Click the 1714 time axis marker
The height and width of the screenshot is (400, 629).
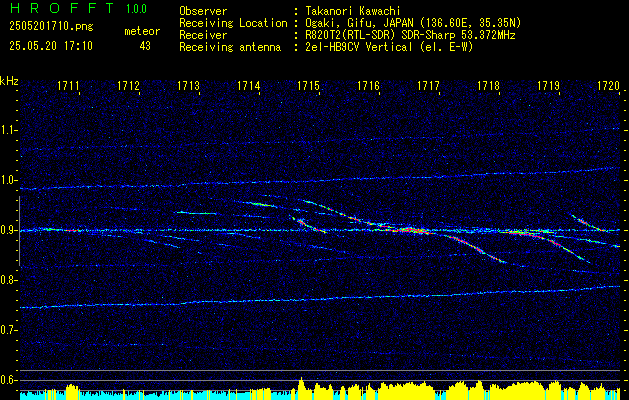click(249, 85)
